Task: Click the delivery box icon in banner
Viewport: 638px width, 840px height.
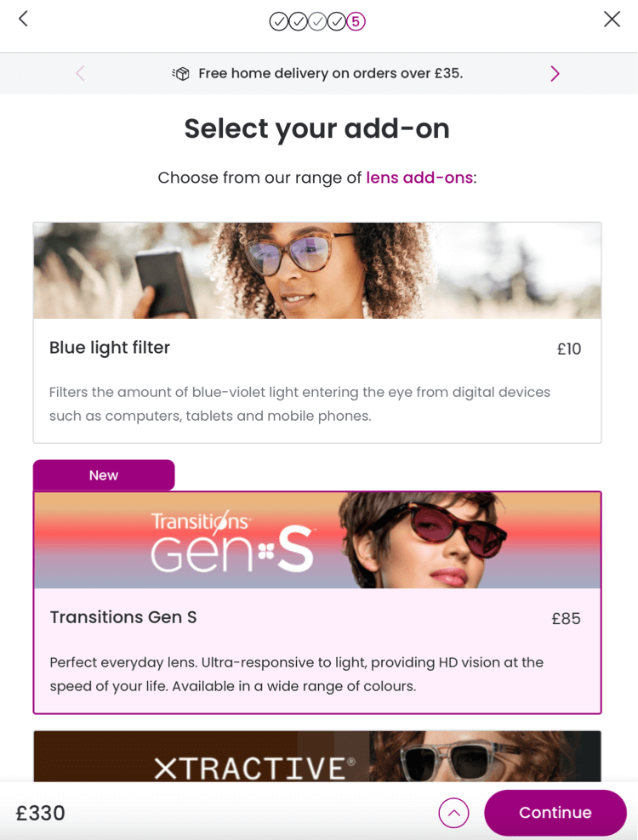Action: tap(180, 74)
